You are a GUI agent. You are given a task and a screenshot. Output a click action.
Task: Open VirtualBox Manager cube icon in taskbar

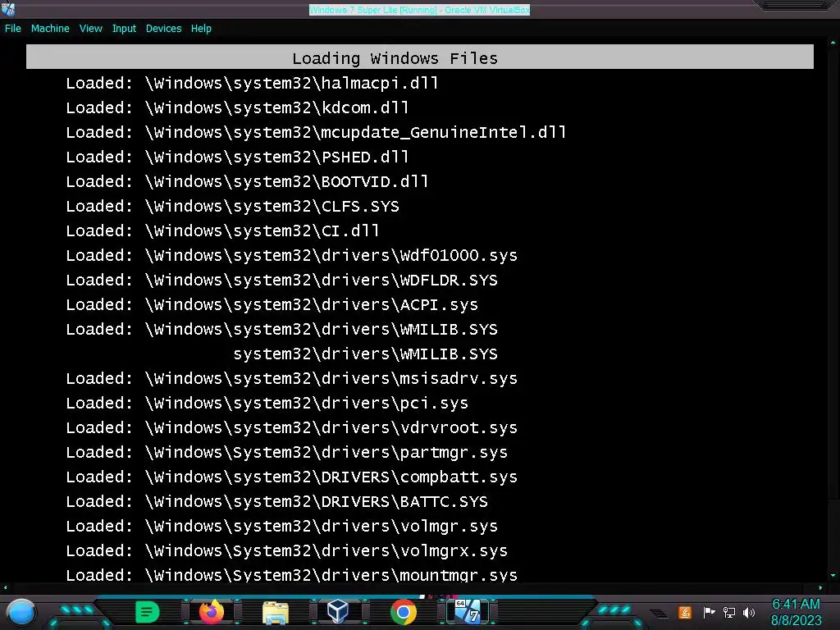[338, 611]
